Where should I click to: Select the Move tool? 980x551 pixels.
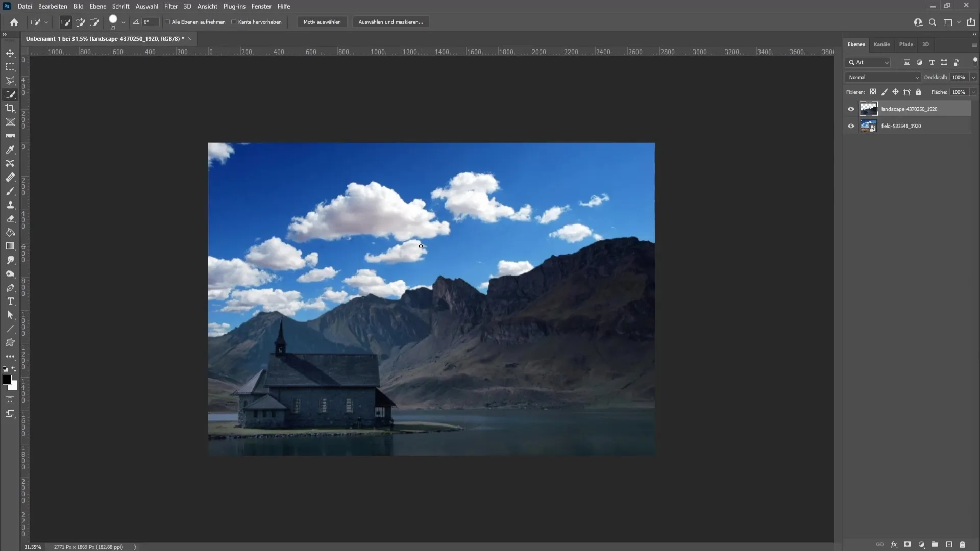click(x=10, y=53)
